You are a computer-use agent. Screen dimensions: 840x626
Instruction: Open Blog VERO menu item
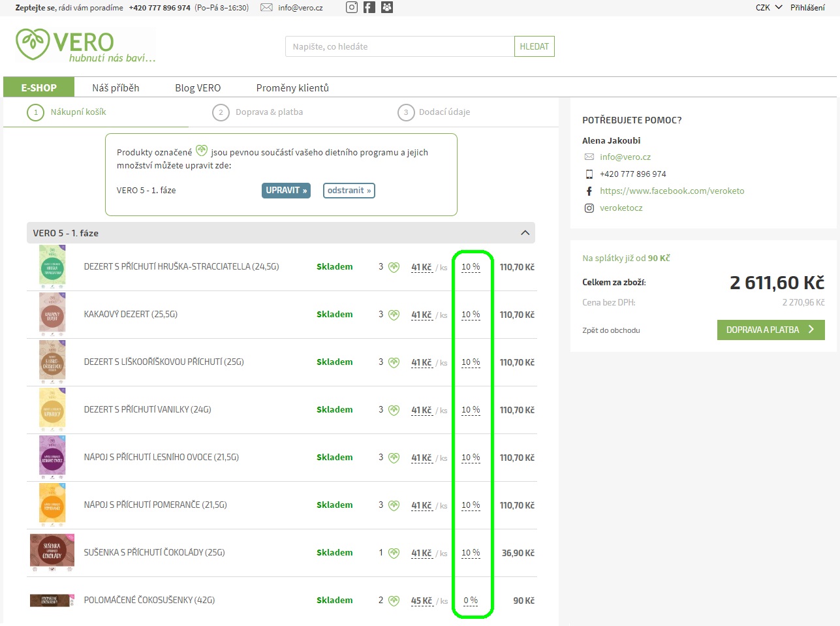point(198,87)
